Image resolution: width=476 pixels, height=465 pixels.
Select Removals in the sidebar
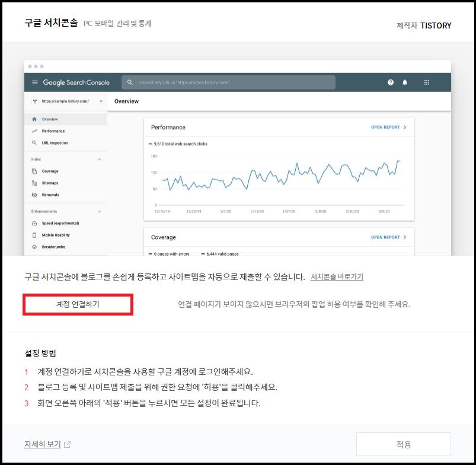point(66,195)
